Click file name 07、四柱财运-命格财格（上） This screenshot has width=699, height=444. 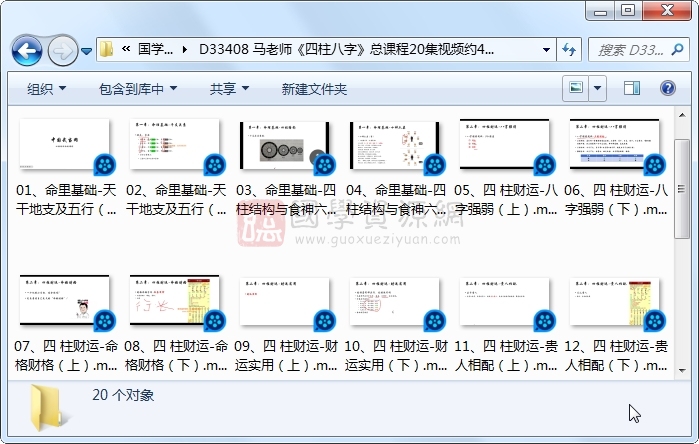(x=66, y=355)
